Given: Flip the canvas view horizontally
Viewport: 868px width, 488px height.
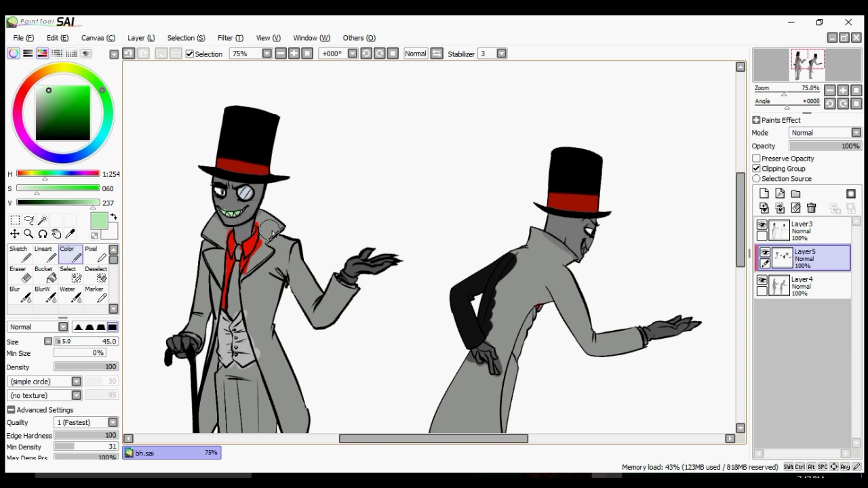Looking at the screenshot, I should pyautogui.click(x=437, y=54).
